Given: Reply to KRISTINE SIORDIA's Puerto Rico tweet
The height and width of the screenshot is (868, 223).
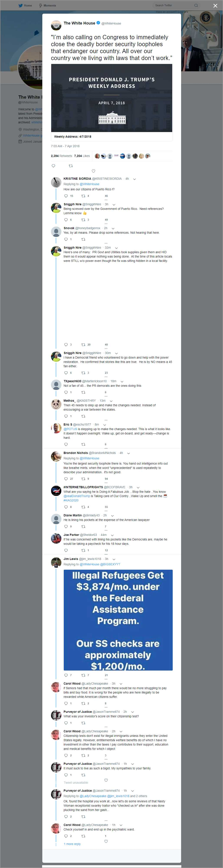Looking at the screenshot, I should 66,196.
